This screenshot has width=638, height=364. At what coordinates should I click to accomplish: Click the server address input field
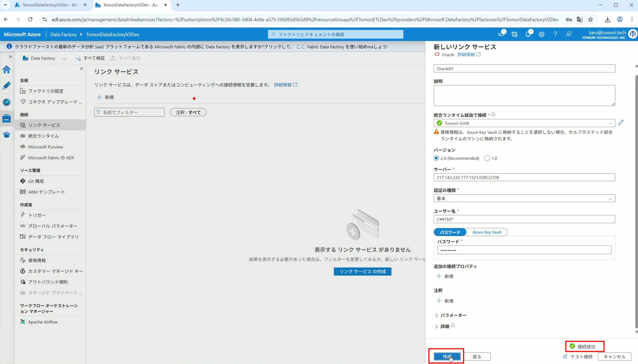524,177
